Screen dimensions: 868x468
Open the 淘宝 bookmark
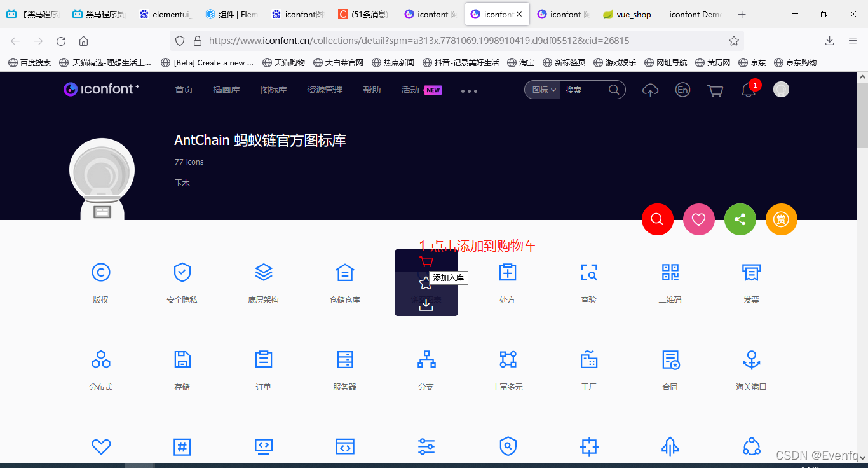[x=520, y=62]
